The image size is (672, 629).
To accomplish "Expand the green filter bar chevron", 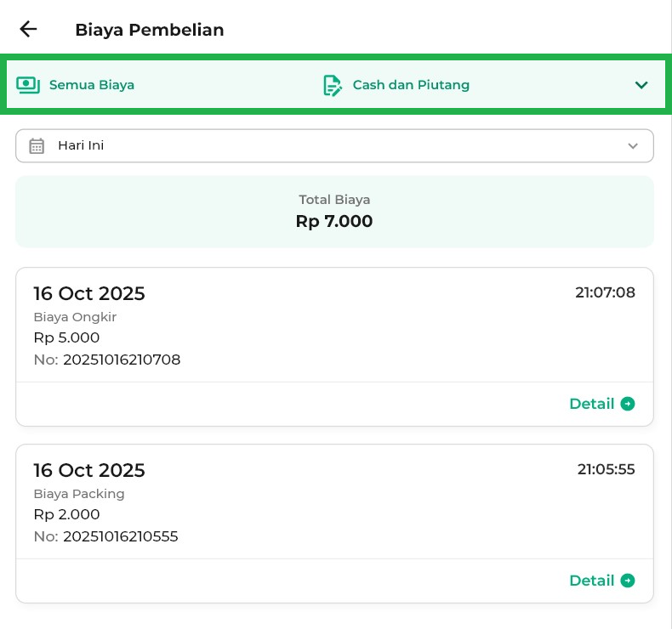I will [641, 85].
